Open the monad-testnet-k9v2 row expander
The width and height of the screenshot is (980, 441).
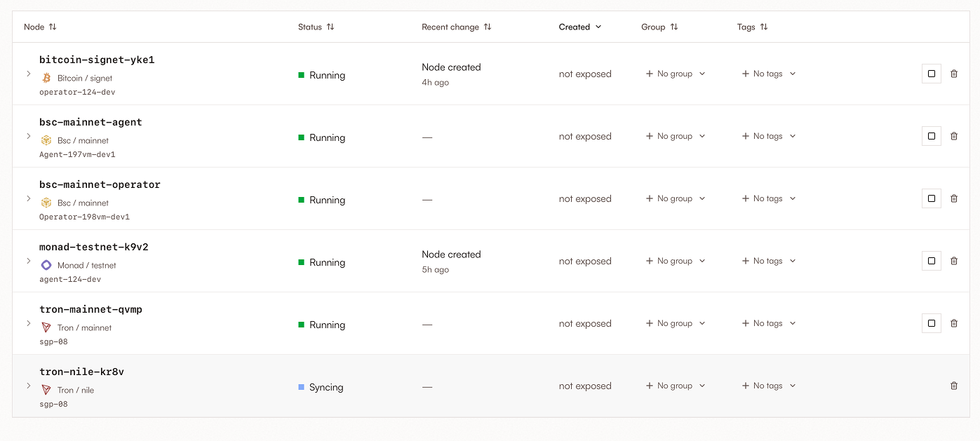[29, 261]
